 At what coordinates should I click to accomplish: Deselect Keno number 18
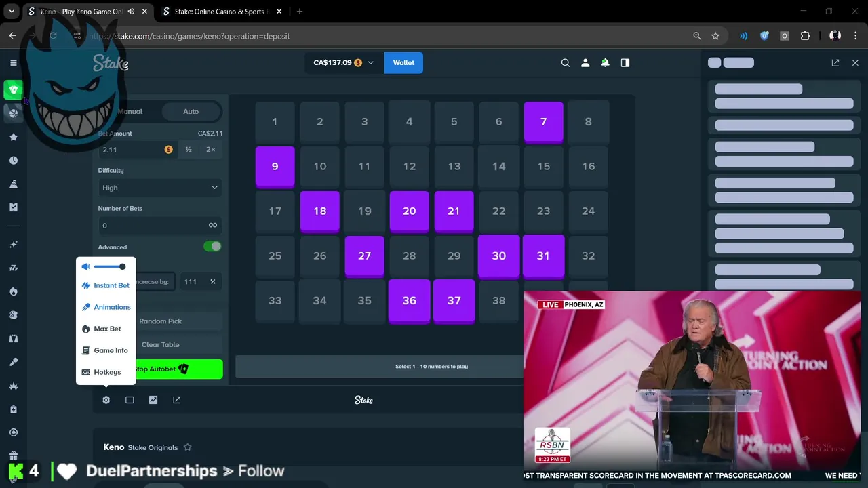(x=319, y=211)
